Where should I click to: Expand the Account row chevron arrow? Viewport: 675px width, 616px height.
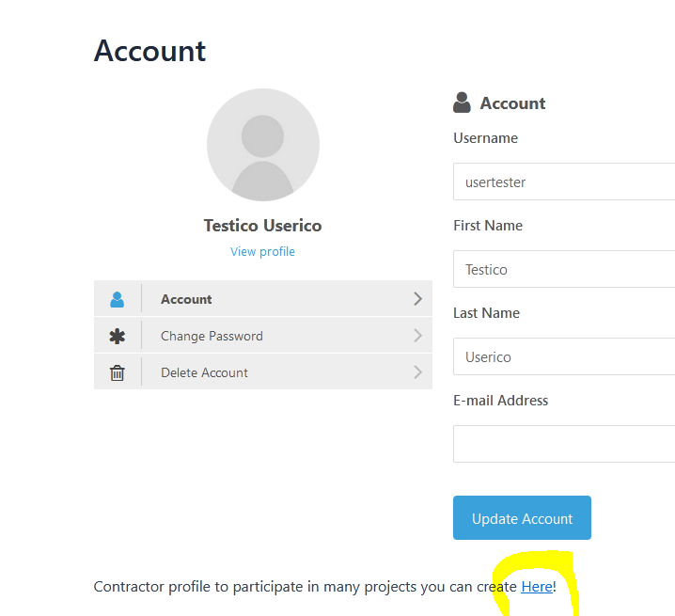417,298
